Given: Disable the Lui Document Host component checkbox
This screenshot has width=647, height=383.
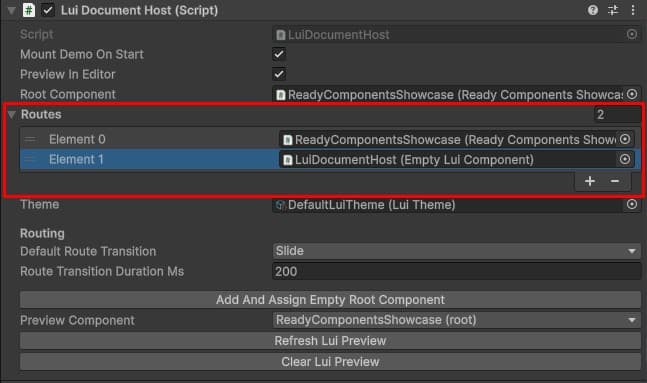Looking at the screenshot, I should pyautogui.click(x=48, y=10).
